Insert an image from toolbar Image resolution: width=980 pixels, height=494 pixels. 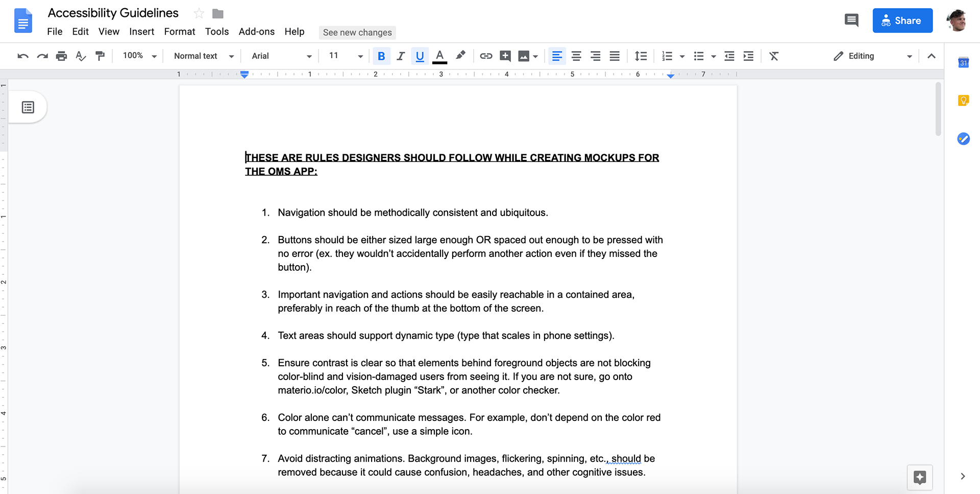524,56
